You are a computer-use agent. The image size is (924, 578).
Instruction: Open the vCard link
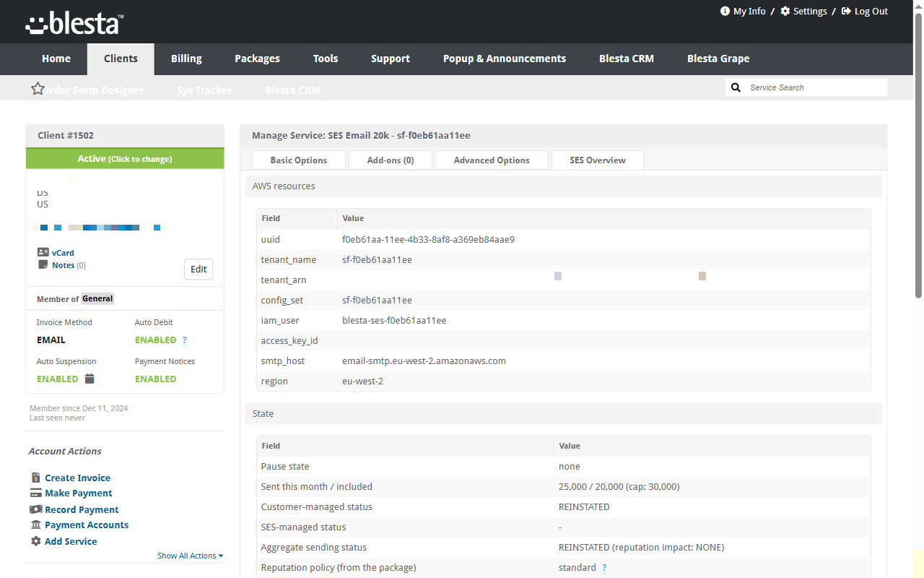click(63, 253)
